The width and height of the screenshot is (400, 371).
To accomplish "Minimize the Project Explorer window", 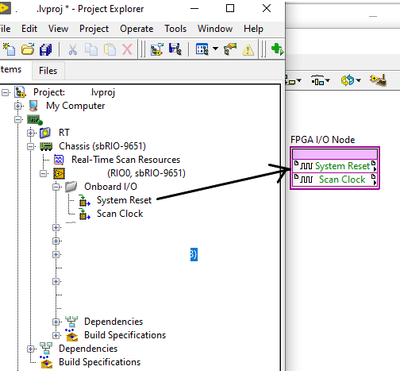I will tap(195, 8).
